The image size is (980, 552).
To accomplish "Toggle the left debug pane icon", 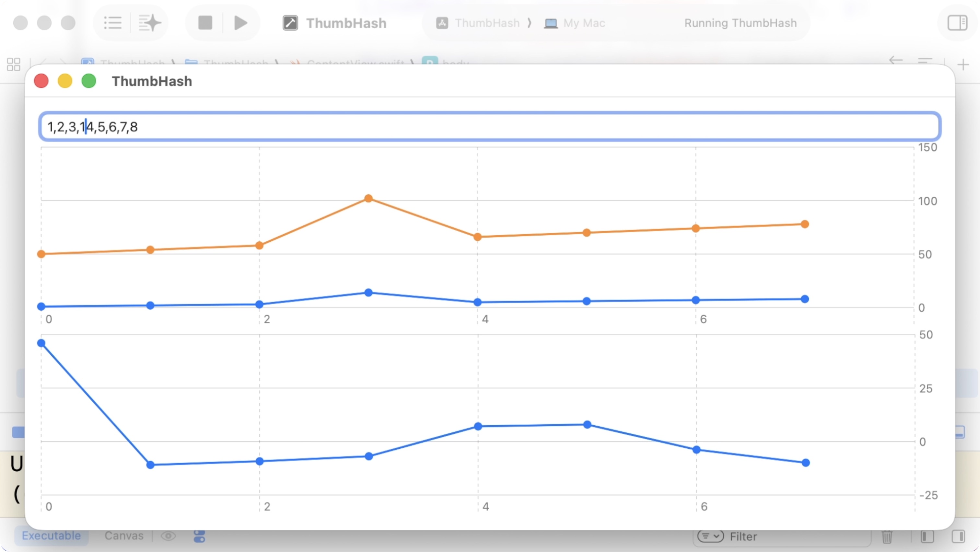I will point(927,536).
